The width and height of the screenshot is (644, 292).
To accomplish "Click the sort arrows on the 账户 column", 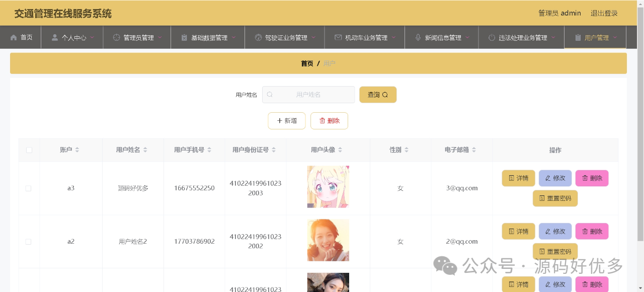I will pos(77,150).
